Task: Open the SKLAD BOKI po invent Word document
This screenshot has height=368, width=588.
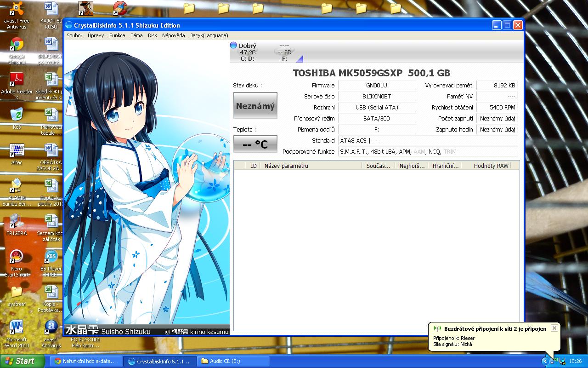Action: click(51, 51)
